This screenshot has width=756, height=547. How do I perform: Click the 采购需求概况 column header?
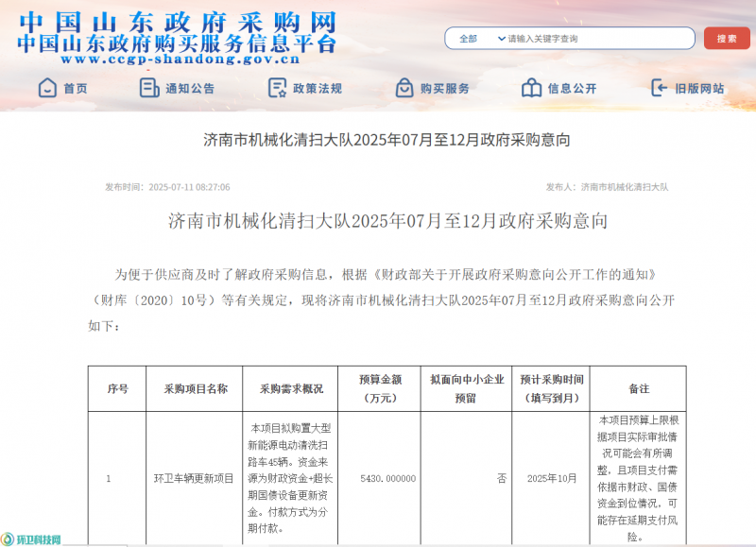(x=291, y=389)
